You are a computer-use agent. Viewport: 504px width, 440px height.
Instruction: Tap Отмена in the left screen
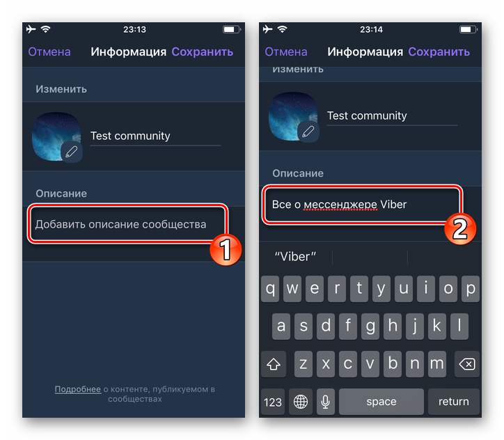(x=49, y=52)
